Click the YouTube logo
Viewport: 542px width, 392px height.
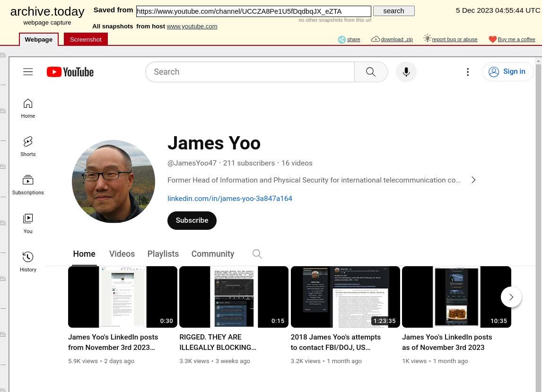[x=70, y=72]
